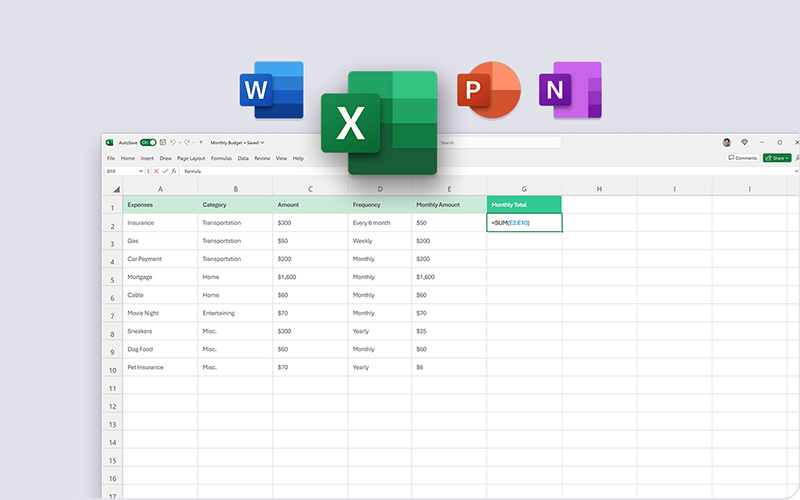Click the Save icon in title bar
Image resolution: width=800 pixels, height=500 pixels.
(163, 143)
